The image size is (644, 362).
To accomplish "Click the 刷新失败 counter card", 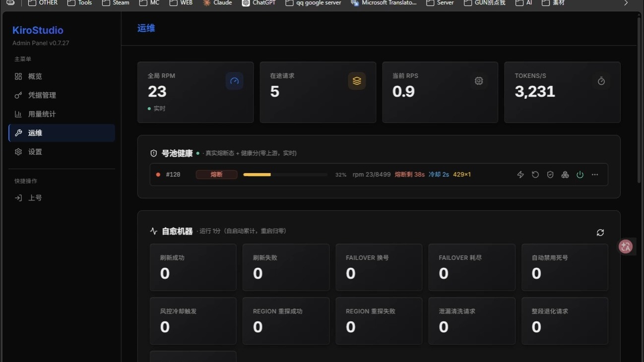I will click(x=286, y=267).
